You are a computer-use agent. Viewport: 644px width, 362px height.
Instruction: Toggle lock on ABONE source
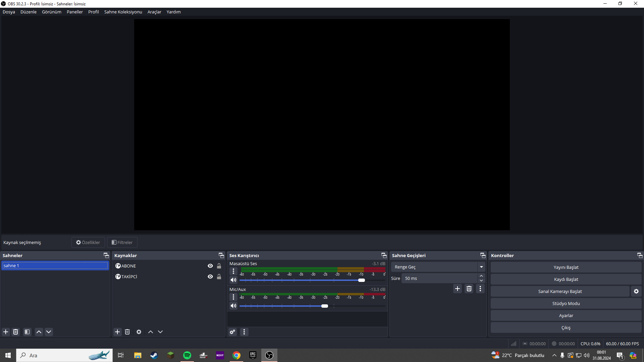pos(219,266)
